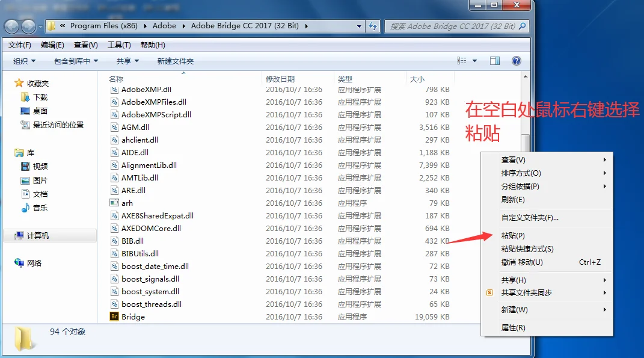644x358 pixels.
Task: Open the Pictures library icon (图片)
Action: tap(25, 180)
